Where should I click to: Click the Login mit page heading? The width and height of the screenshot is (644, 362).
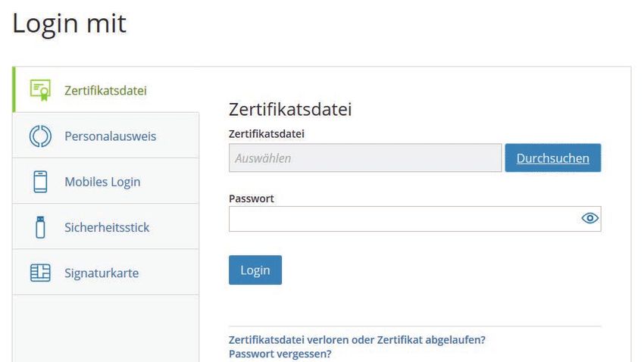pyautogui.click(x=70, y=23)
